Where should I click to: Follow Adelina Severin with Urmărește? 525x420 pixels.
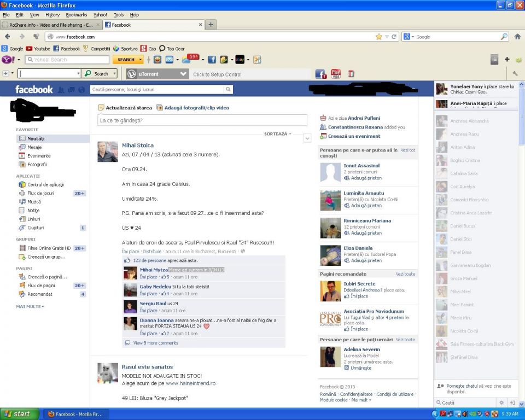tap(358, 367)
